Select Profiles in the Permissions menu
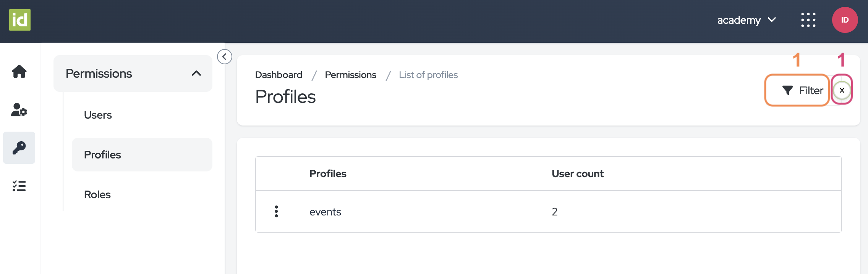 tap(102, 155)
